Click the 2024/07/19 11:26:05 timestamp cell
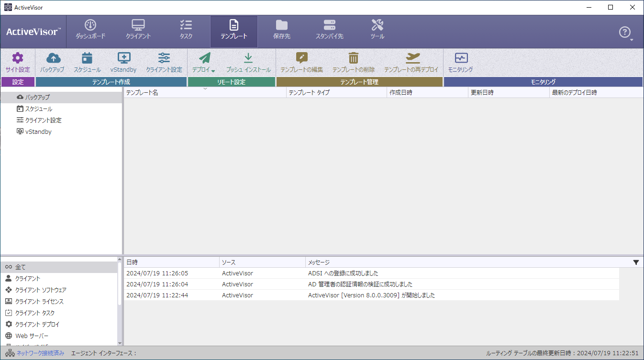 [157, 273]
